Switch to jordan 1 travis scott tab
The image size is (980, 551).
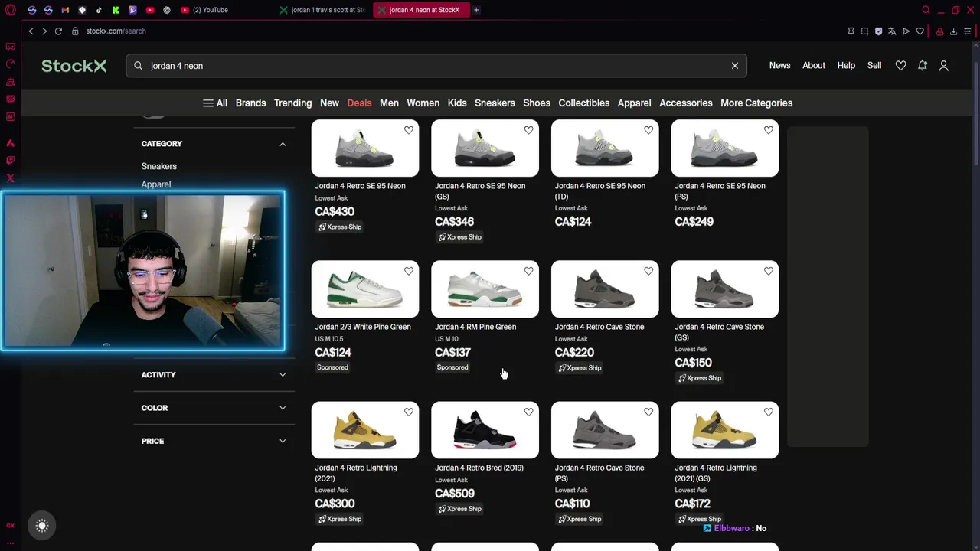(322, 10)
